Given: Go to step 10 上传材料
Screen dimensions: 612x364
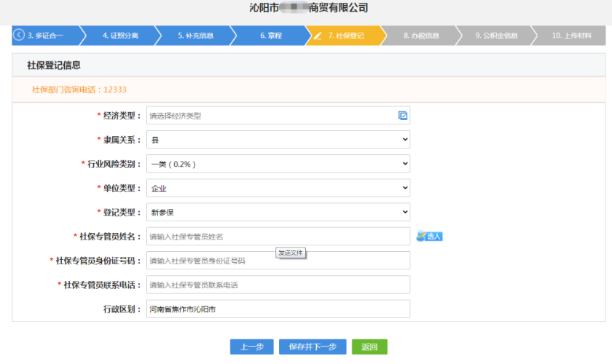Looking at the screenshot, I should click(x=572, y=35).
